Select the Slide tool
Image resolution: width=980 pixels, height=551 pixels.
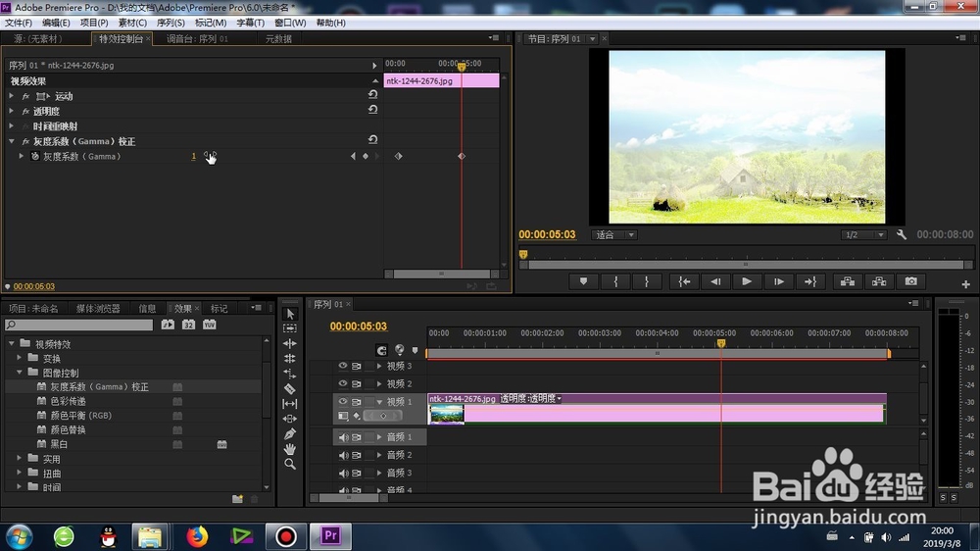(290, 419)
